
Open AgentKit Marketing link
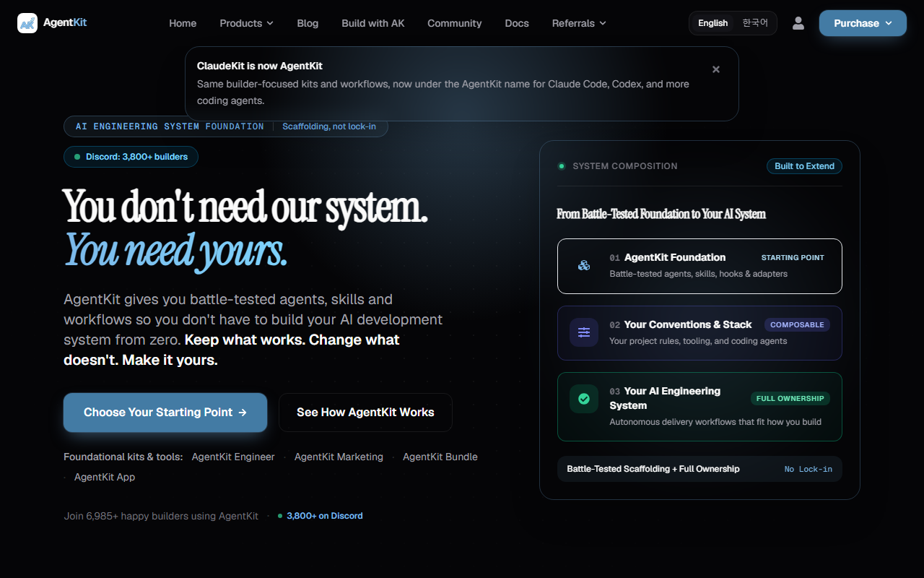point(339,457)
